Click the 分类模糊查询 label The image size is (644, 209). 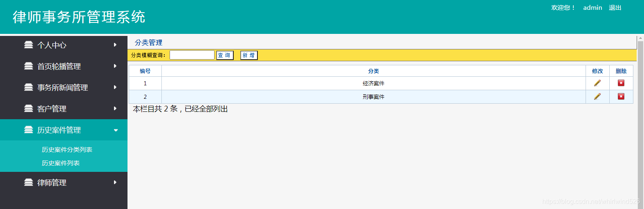[x=148, y=55]
